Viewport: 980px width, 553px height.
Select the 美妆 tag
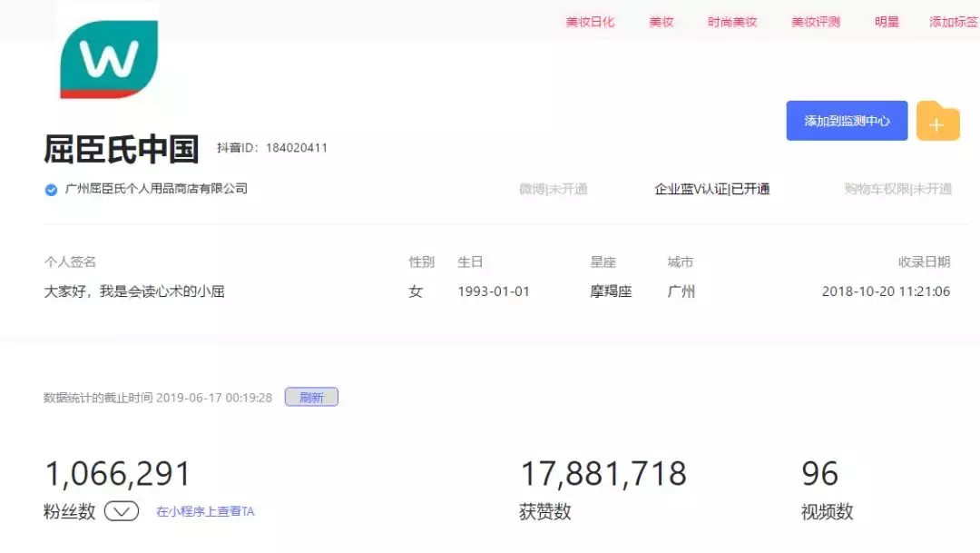pos(661,22)
